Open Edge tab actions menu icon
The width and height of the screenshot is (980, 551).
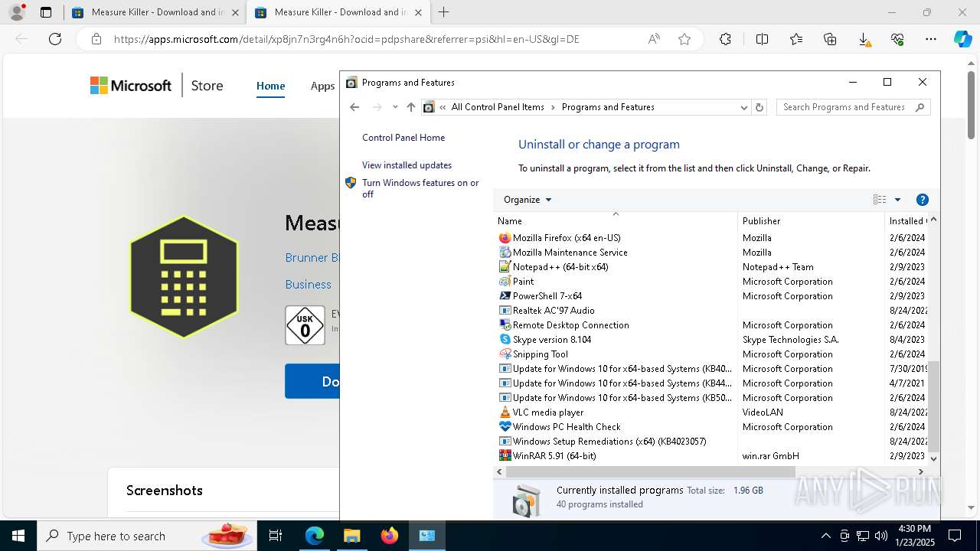46,12
